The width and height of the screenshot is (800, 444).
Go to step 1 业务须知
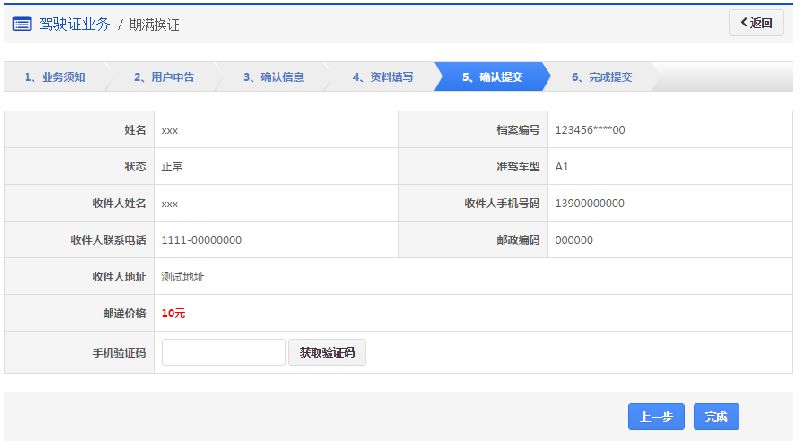click(x=56, y=77)
